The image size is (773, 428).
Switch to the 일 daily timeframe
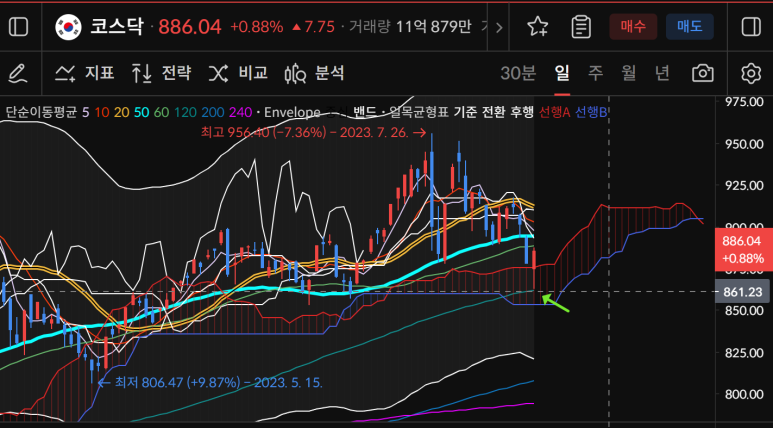tap(562, 73)
